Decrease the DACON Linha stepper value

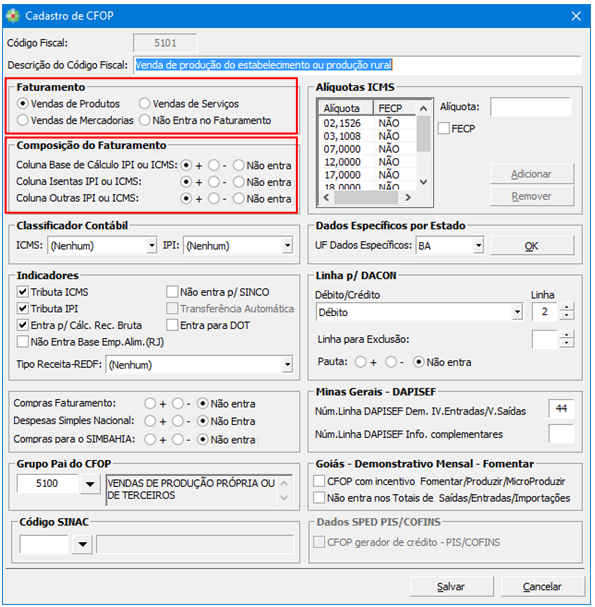coord(567,316)
